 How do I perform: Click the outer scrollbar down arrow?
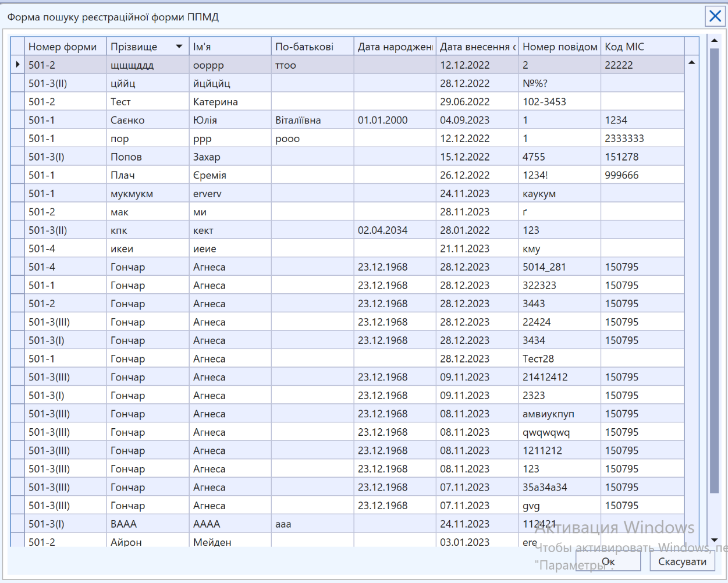(714, 541)
